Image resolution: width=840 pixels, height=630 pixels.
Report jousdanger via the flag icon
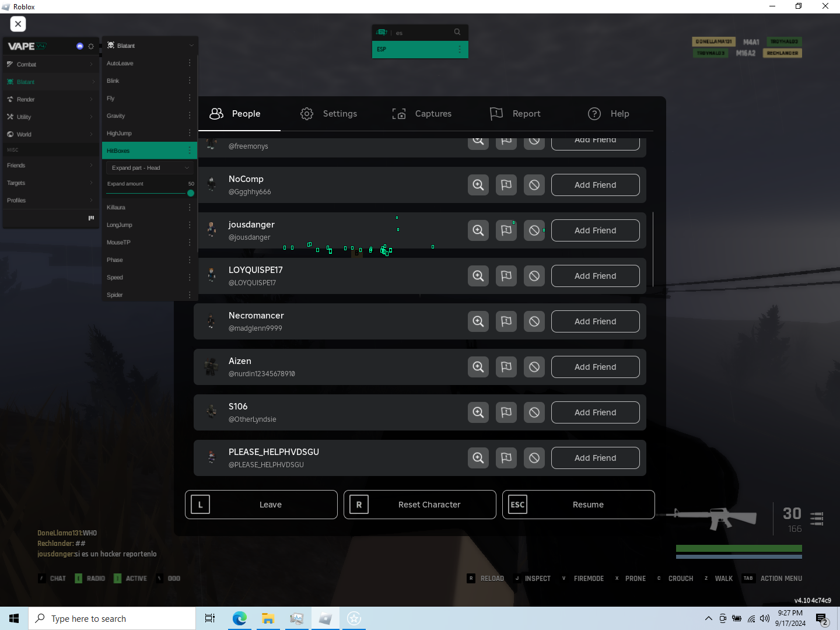coord(506,230)
